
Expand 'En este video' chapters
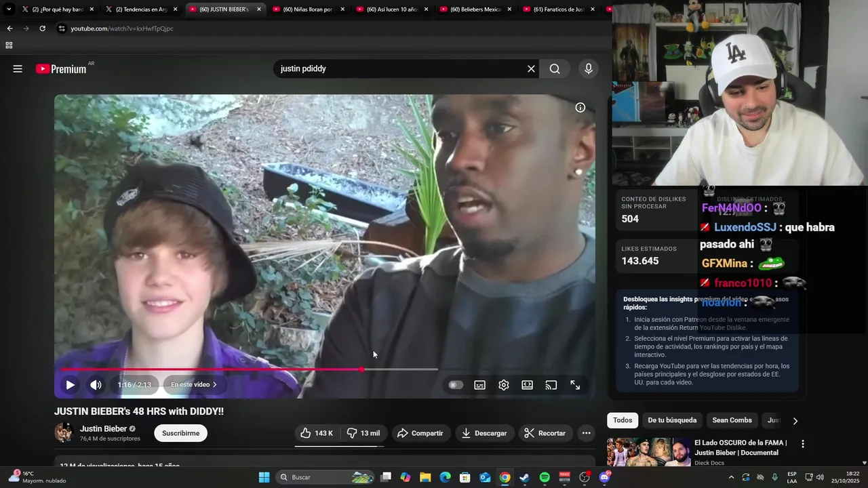[194, 385]
